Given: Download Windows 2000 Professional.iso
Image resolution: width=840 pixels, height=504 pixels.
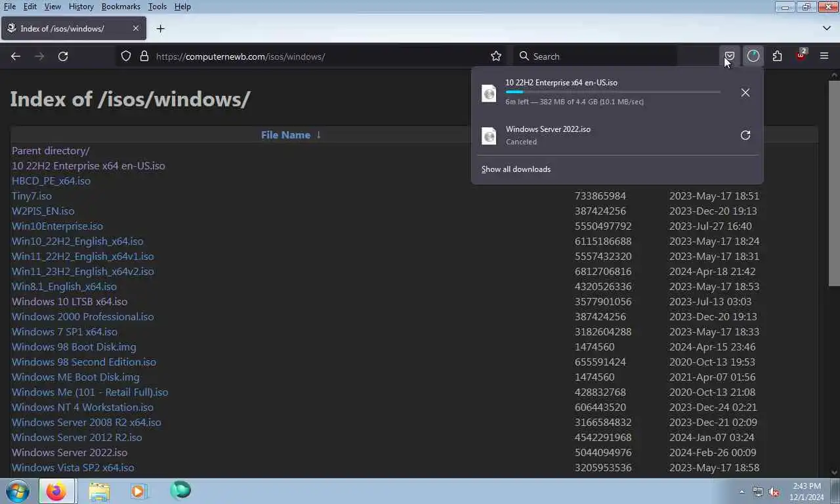Looking at the screenshot, I should click(83, 316).
